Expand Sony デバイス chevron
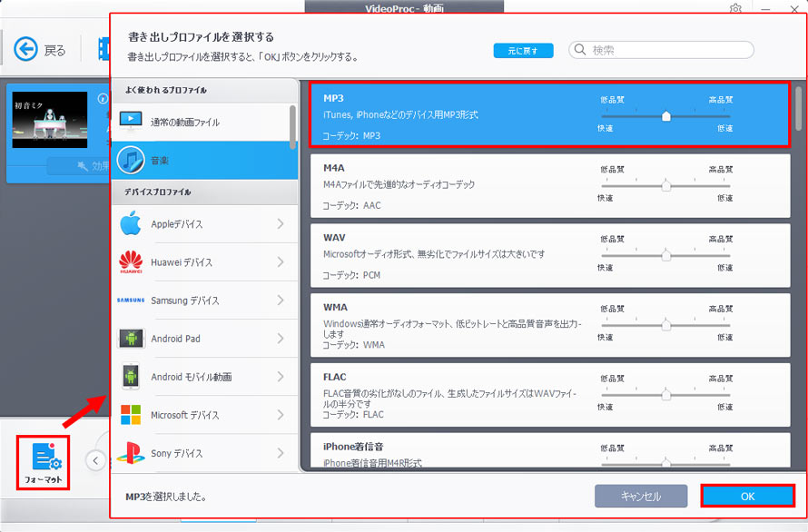 click(281, 453)
